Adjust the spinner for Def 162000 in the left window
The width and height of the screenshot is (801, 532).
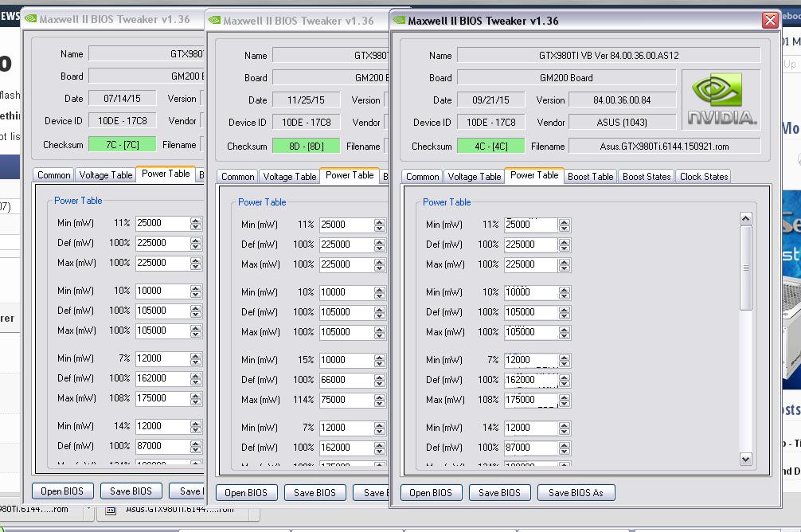tap(195, 378)
